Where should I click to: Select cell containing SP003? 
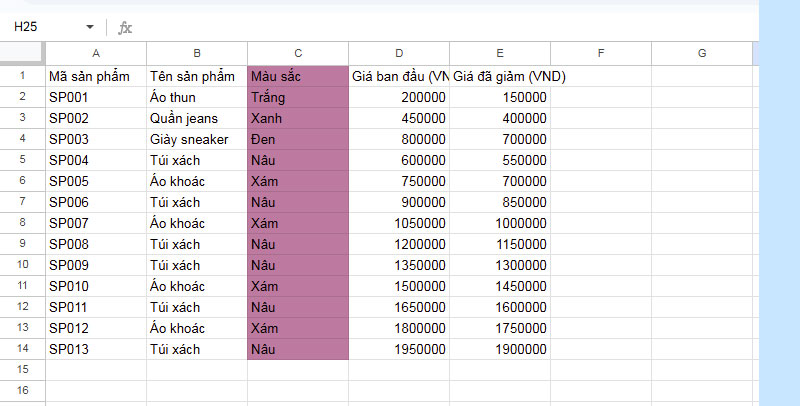[96, 139]
